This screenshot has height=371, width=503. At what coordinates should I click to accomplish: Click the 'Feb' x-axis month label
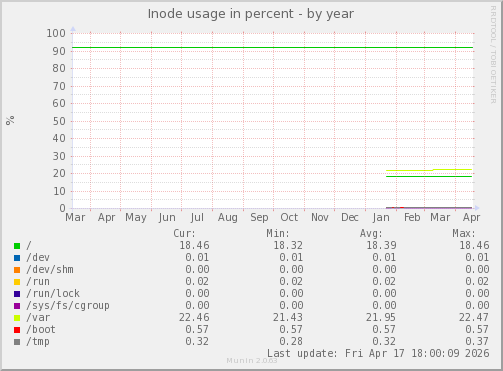coord(412,217)
